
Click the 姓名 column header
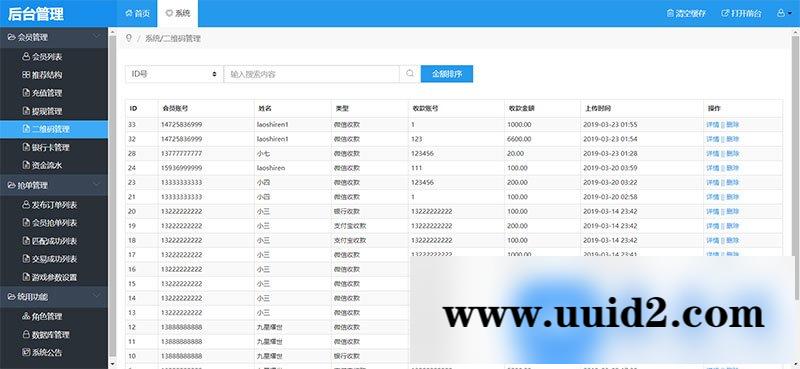(264, 108)
